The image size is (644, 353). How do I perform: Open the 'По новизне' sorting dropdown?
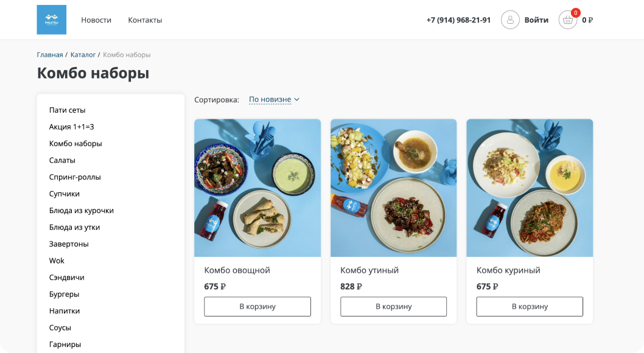[x=274, y=99]
